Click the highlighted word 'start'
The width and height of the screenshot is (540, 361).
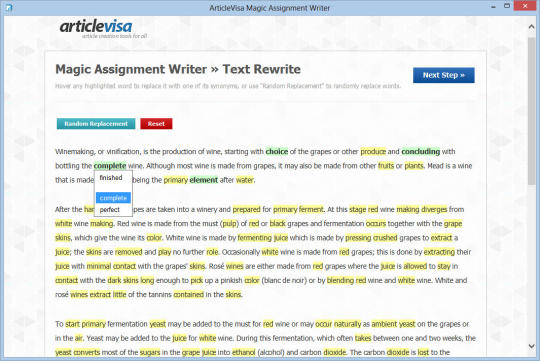coord(72,324)
